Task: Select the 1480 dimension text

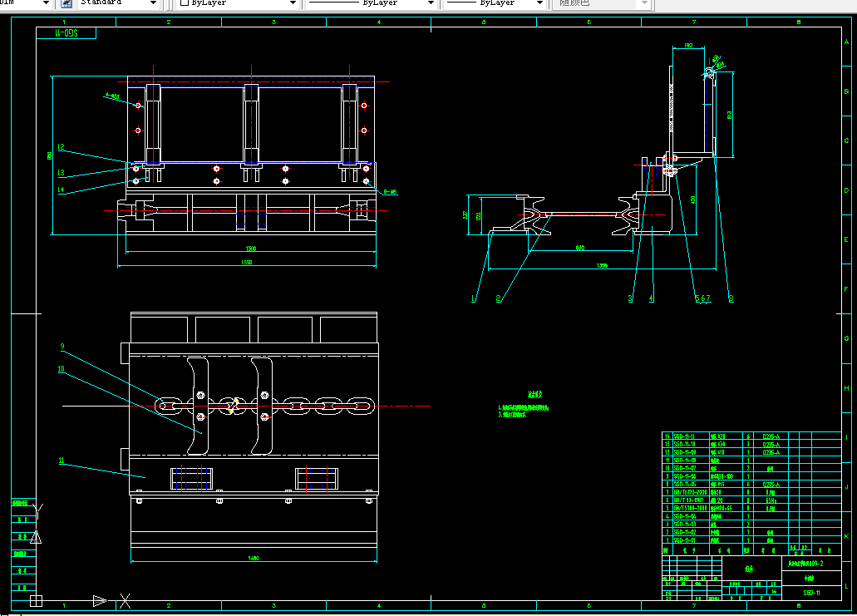Action: pos(254,558)
